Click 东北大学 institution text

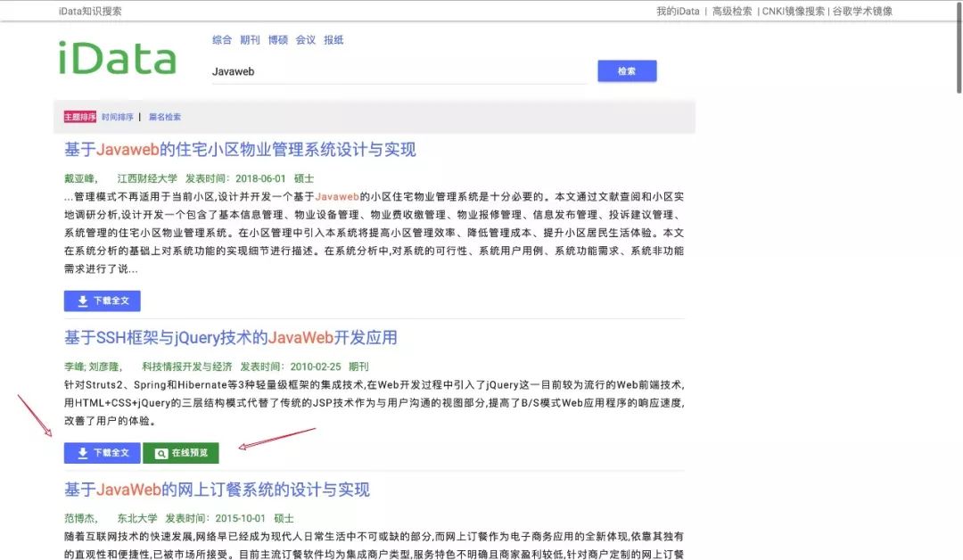point(137,518)
